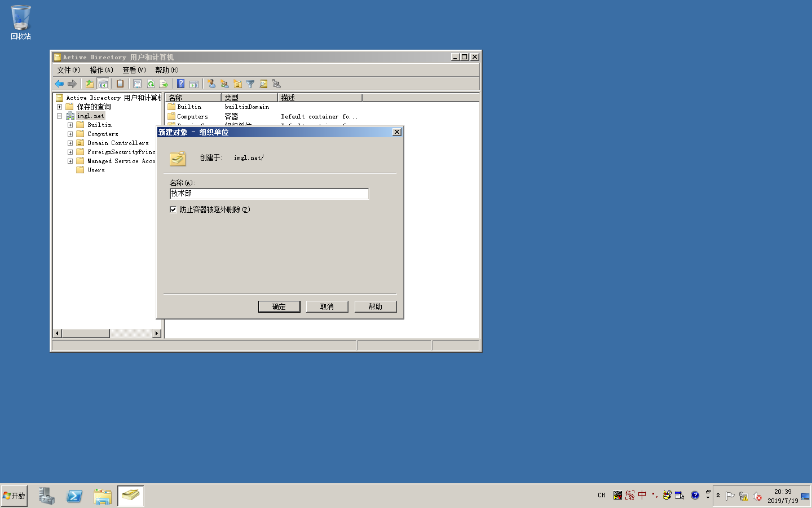Expand the Builtin tree node
The height and width of the screenshot is (508, 812).
coord(70,125)
